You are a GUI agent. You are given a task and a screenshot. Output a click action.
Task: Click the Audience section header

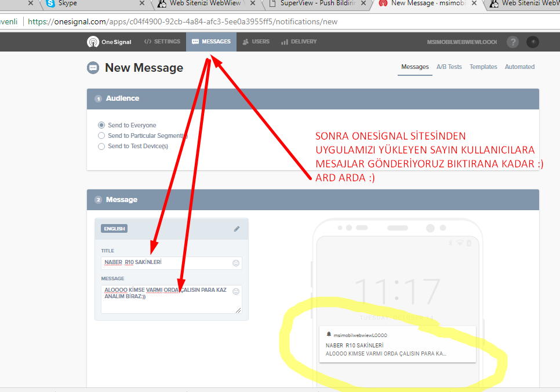pos(313,99)
